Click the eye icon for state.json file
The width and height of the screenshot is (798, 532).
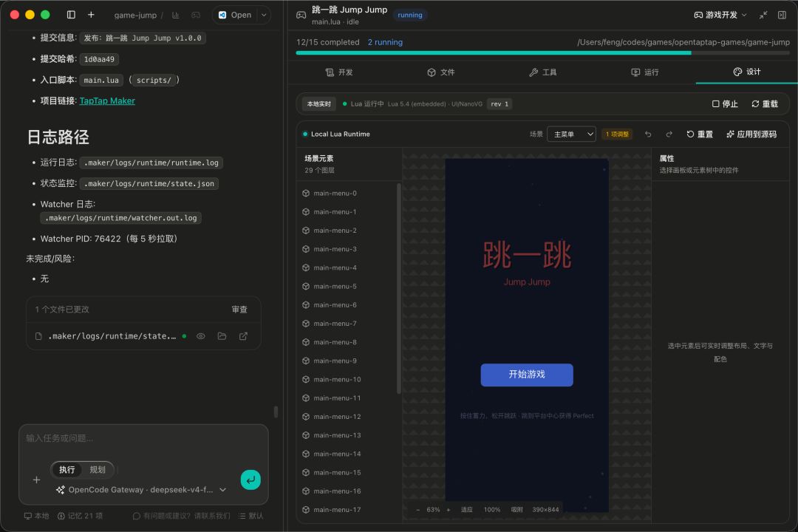pos(201,336)
